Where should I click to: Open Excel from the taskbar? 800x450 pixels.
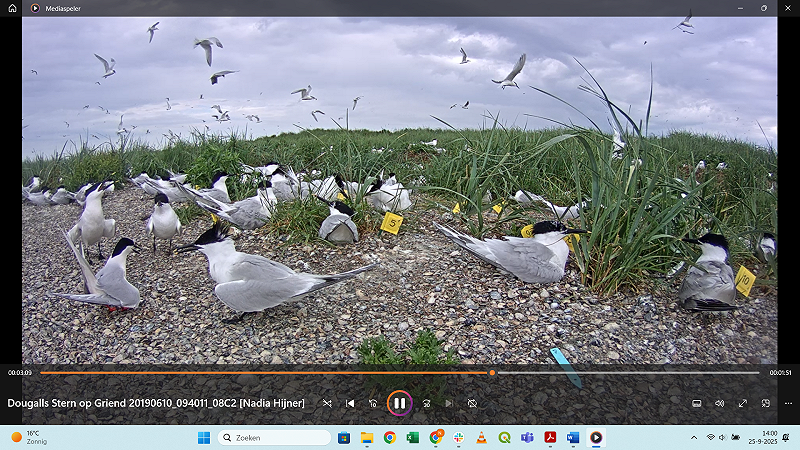tap(413, 437)
